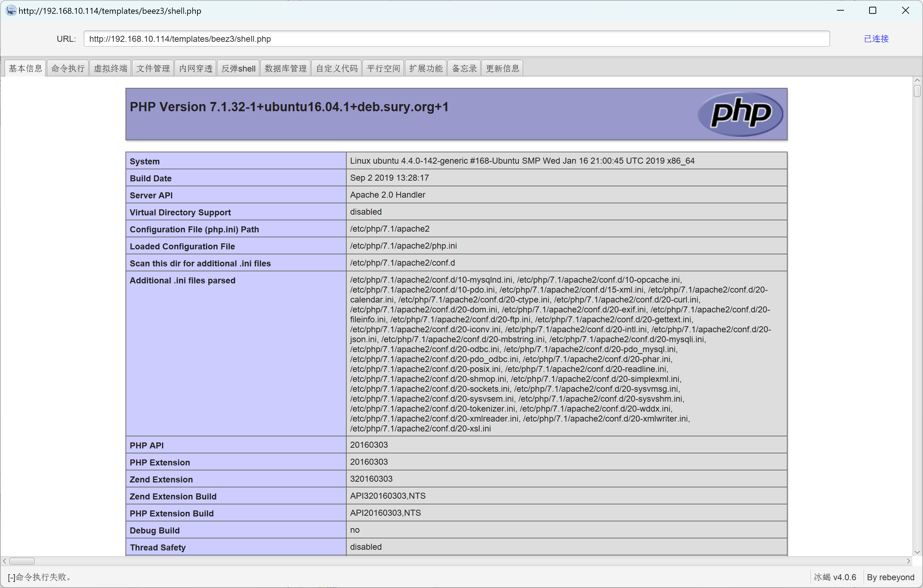The width and height of the screenshot is (923, 588).
Task: Switch to 自定义代码 tab
Action: pos(336,69)
